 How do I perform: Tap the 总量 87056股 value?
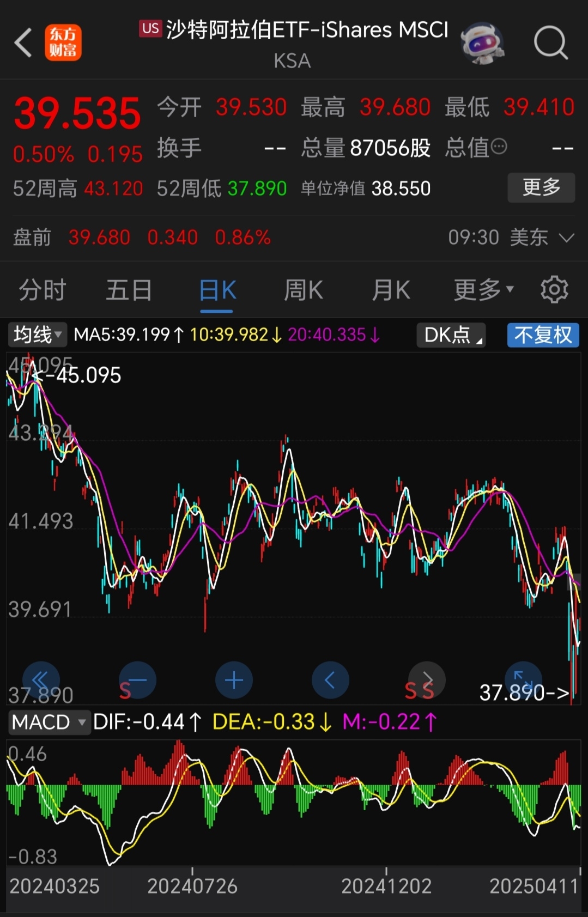tap(390, 148)
